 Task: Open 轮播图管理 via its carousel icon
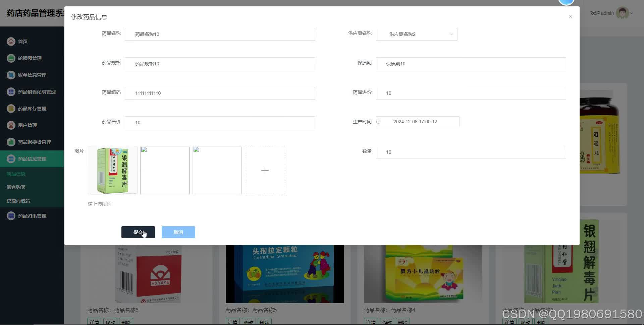10,58
